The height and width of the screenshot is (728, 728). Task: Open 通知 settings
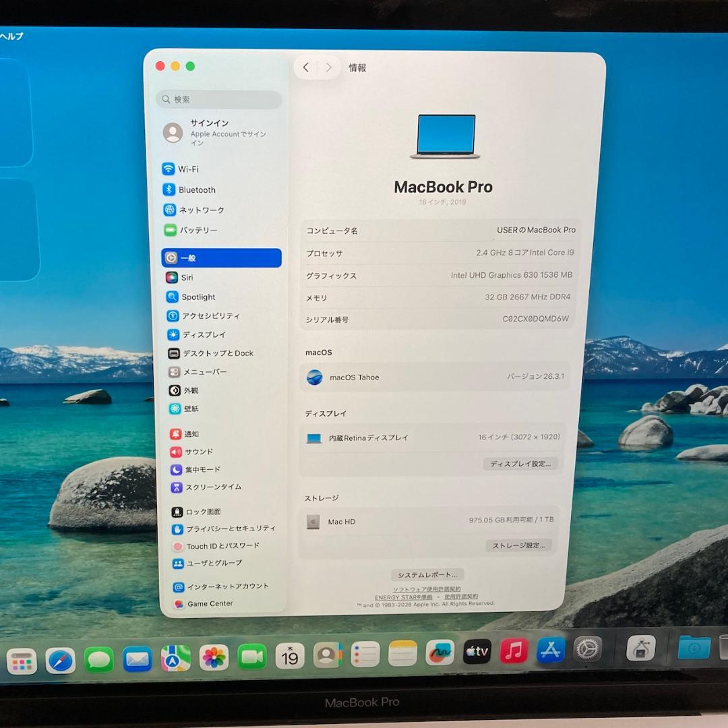click(184, 434)
